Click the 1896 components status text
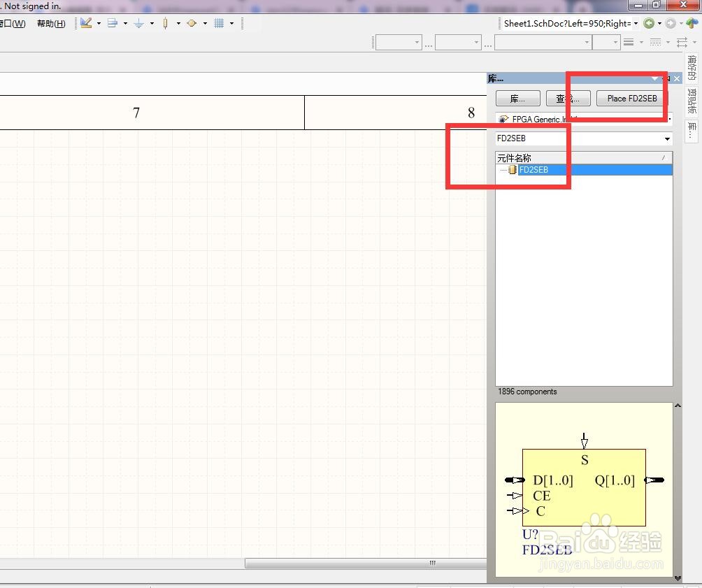 [x=527, y=392]
